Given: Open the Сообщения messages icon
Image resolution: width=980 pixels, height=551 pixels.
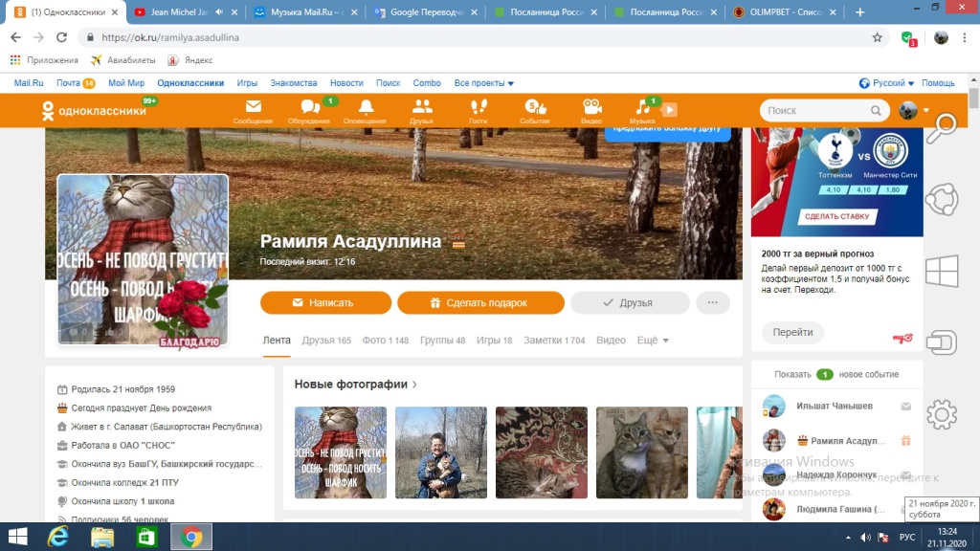Looking at the screenshot, I should 253,111.
